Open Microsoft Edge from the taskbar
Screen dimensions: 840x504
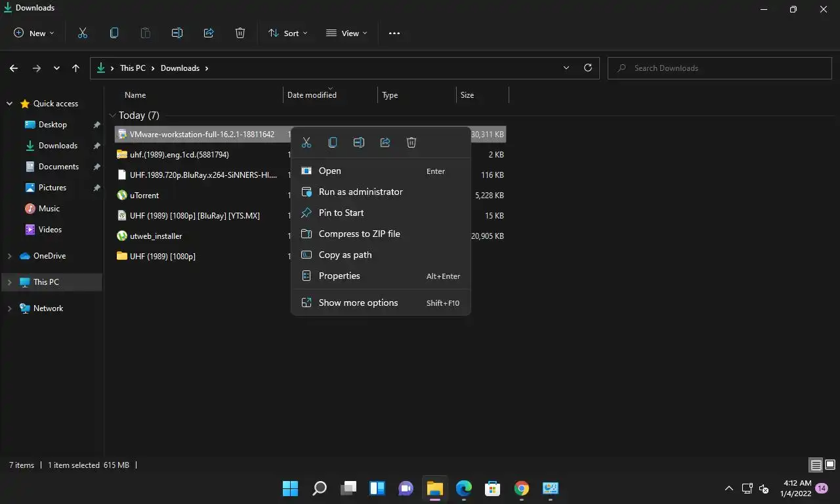pyautogui.click(x=464, y=488)
